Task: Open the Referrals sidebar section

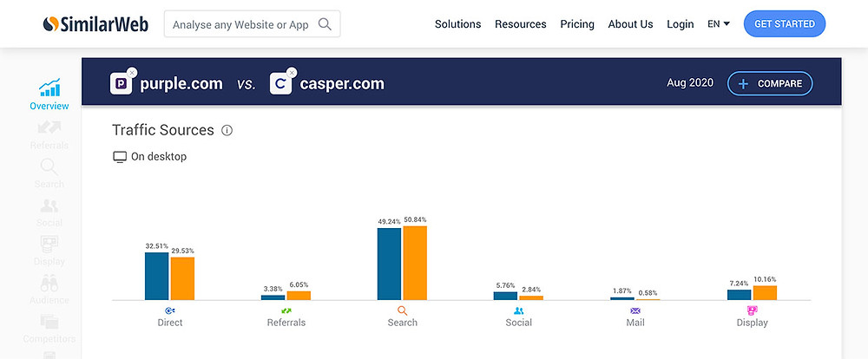Action: 49,134
